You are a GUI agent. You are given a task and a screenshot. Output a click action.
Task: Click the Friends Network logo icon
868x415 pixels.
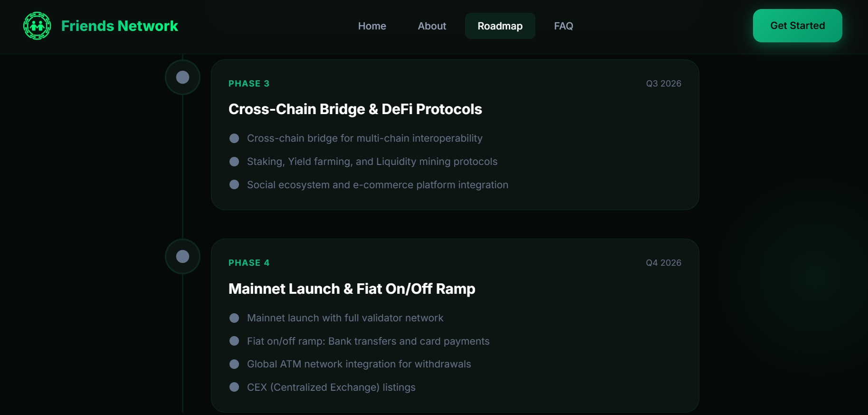point(37,26)
